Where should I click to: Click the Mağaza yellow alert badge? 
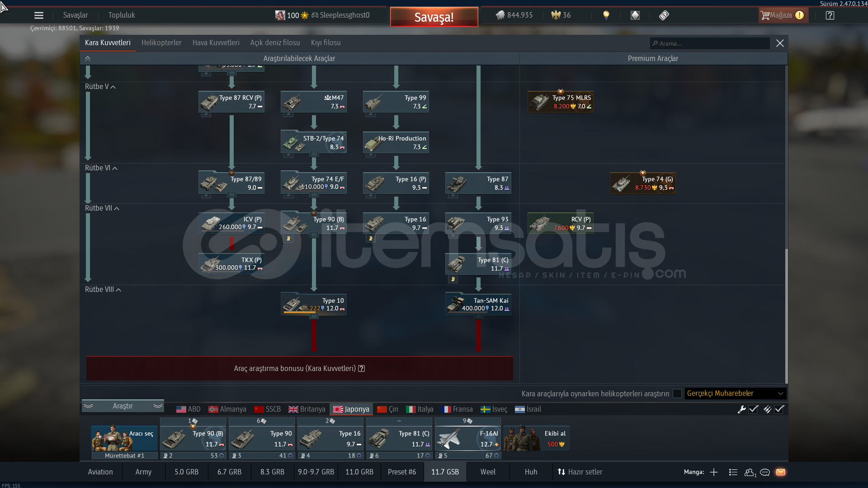[x=799, y=15]
